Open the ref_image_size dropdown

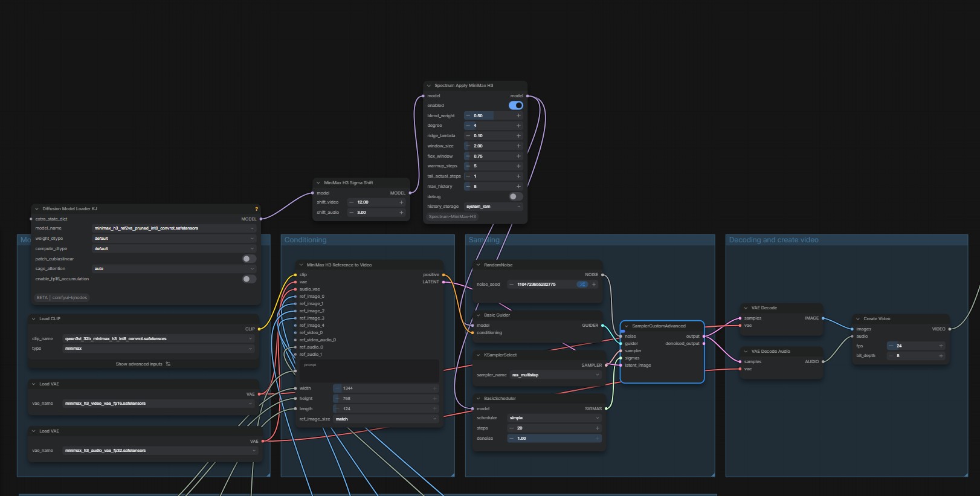385,419
